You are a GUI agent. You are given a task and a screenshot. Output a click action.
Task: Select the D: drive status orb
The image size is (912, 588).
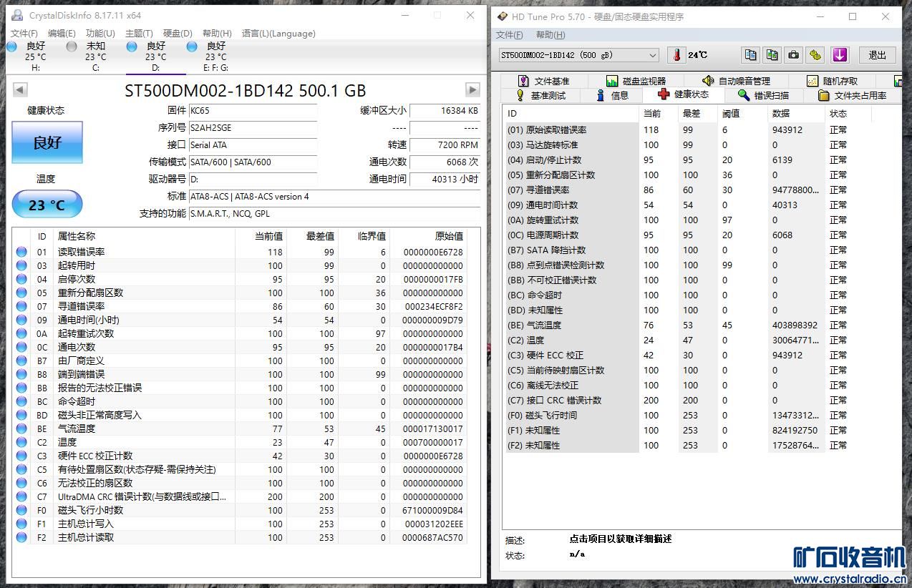(132, 46)
